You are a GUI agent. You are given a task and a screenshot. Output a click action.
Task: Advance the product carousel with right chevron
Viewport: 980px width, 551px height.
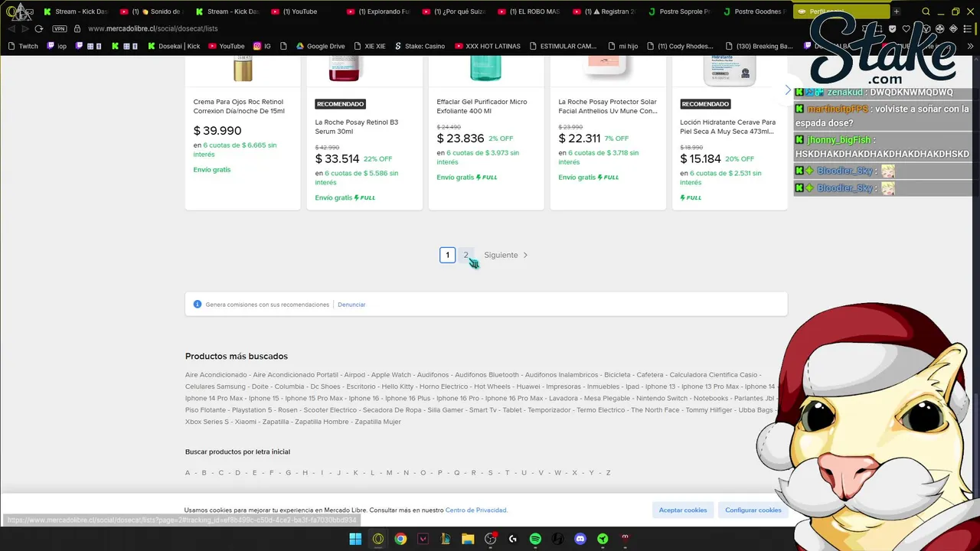point(787,90)
